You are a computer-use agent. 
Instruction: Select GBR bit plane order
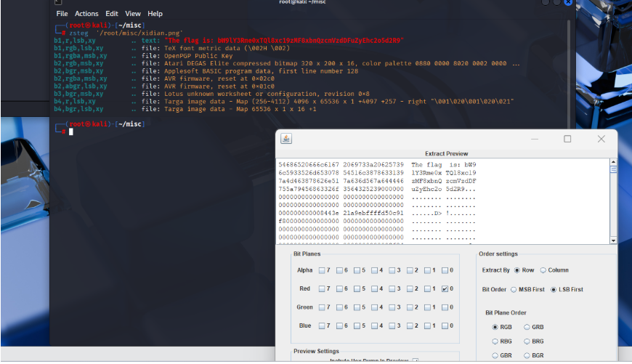coord(495,356)
